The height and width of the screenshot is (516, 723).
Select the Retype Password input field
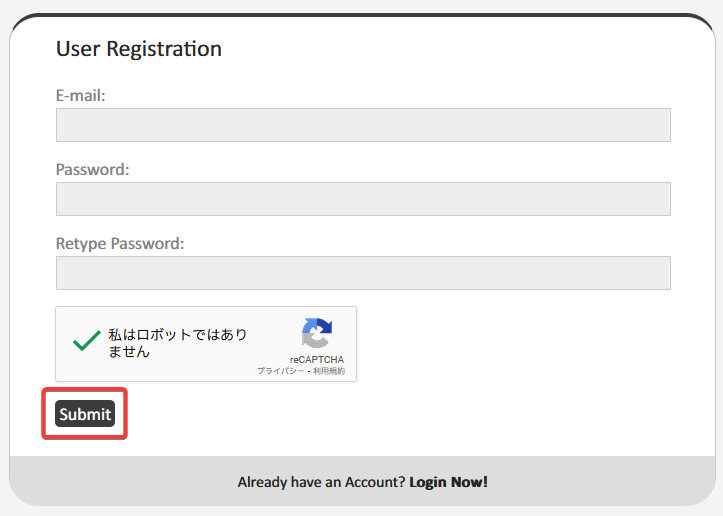pos(363,273)
